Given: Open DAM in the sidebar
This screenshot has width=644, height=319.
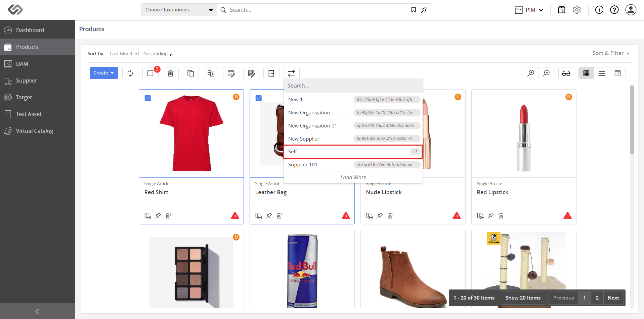Looking at the screenshot, I should (37, 64).
